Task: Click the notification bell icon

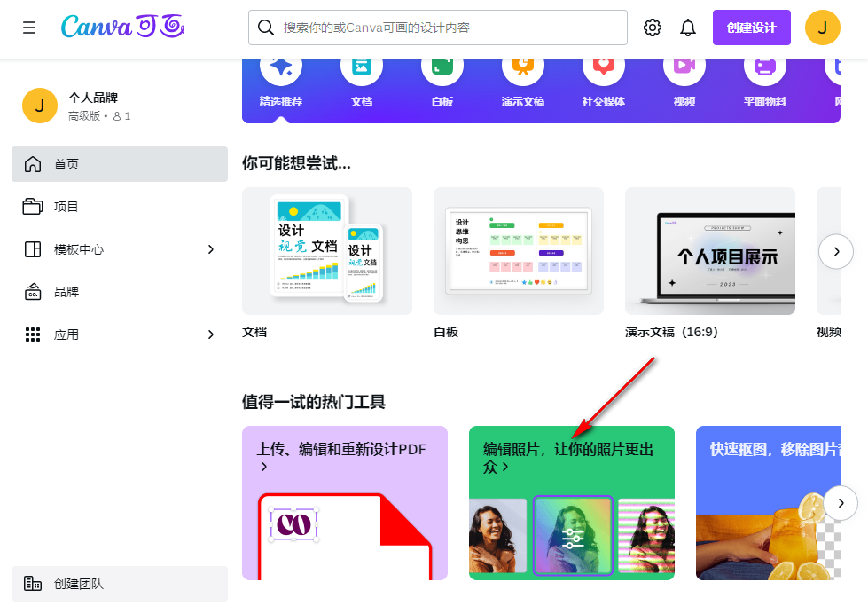Action: pyautogui.click(x=688, y=27)
